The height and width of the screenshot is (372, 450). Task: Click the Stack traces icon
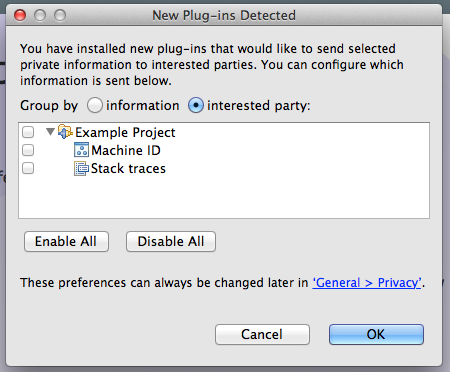coord(81,168)
